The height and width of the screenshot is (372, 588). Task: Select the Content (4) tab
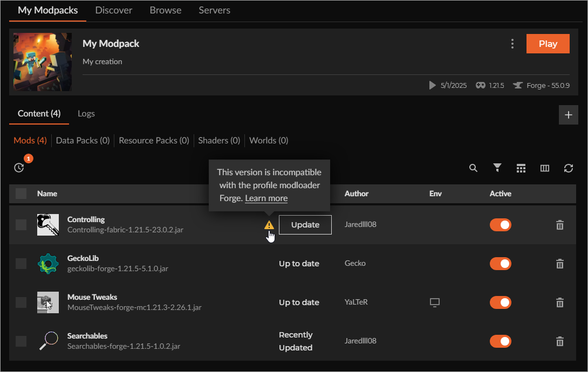tap(39, 114)
